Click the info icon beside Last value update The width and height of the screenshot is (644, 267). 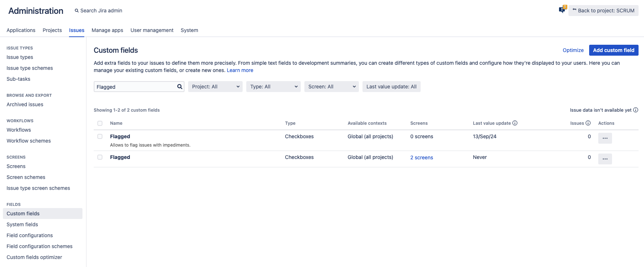coord(515,123)
